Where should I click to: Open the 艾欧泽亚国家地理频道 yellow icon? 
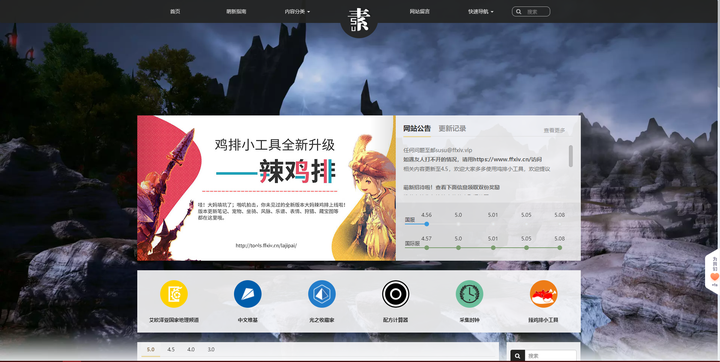pyautogui.click(x=174, y=294)
